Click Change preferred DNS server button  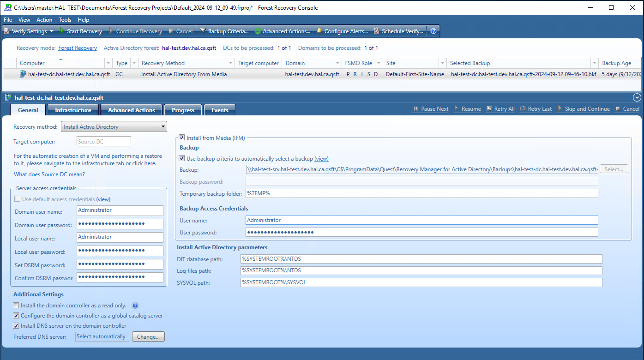[x=148, y=337]
